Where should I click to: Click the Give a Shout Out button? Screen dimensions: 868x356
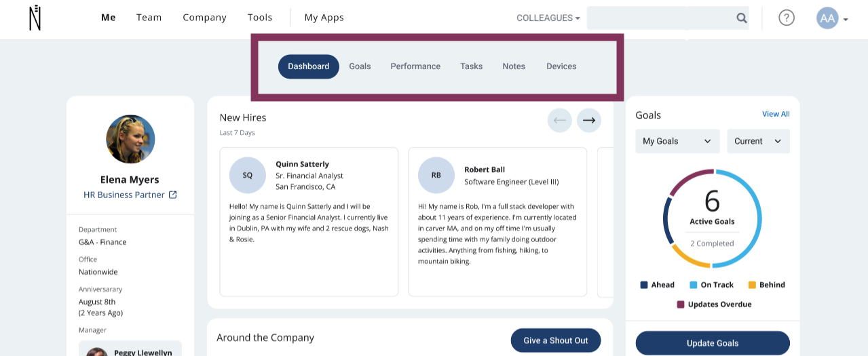click(x=556, y=340)
